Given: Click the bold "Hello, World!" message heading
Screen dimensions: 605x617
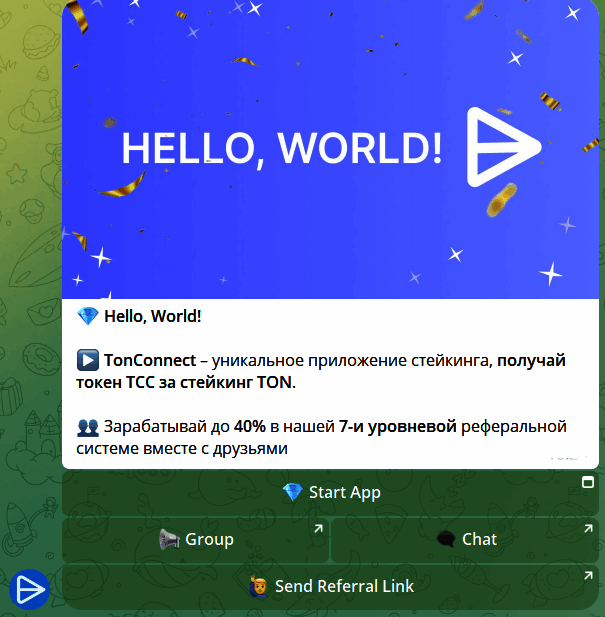Looking at the screenshot, I should click(153, 316).
